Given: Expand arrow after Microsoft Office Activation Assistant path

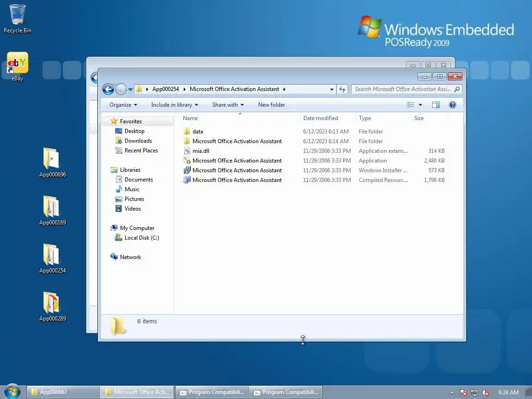Looking at the screenshot, I should pyautogui.click(x=284, y=89).
